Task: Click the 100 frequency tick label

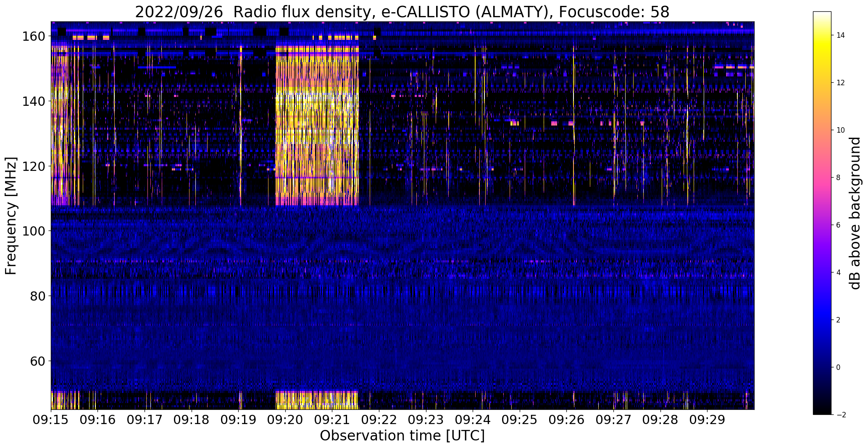Action: [34, 231]
